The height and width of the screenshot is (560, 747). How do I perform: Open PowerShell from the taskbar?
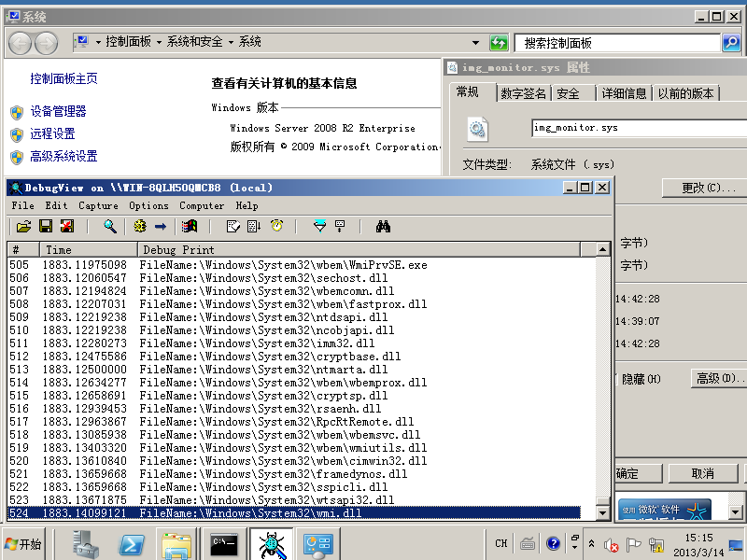click(132, 544)
